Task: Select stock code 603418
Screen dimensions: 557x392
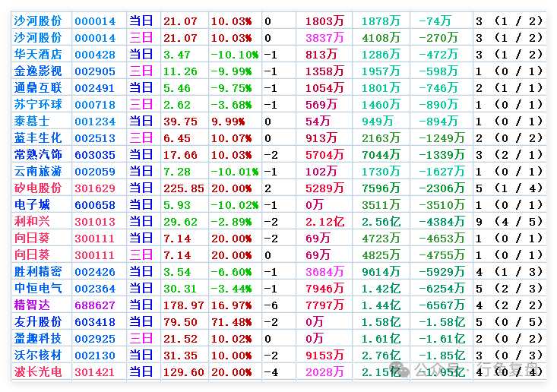Action: (x=95, y=322)
